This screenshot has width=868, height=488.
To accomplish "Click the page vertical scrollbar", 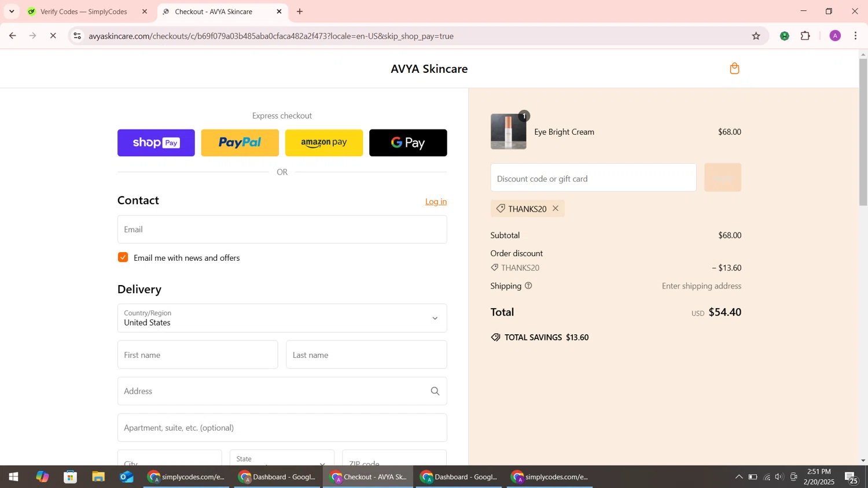I will tap(863, 132).
